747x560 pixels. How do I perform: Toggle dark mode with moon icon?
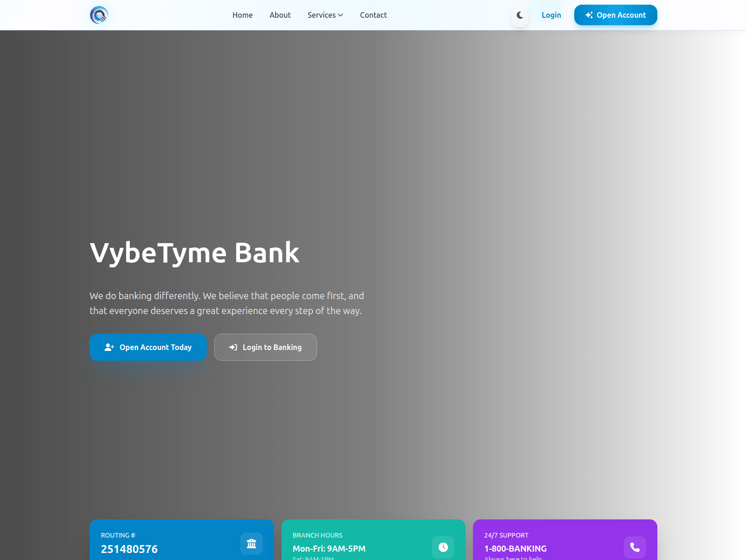[x=520, y=15]
